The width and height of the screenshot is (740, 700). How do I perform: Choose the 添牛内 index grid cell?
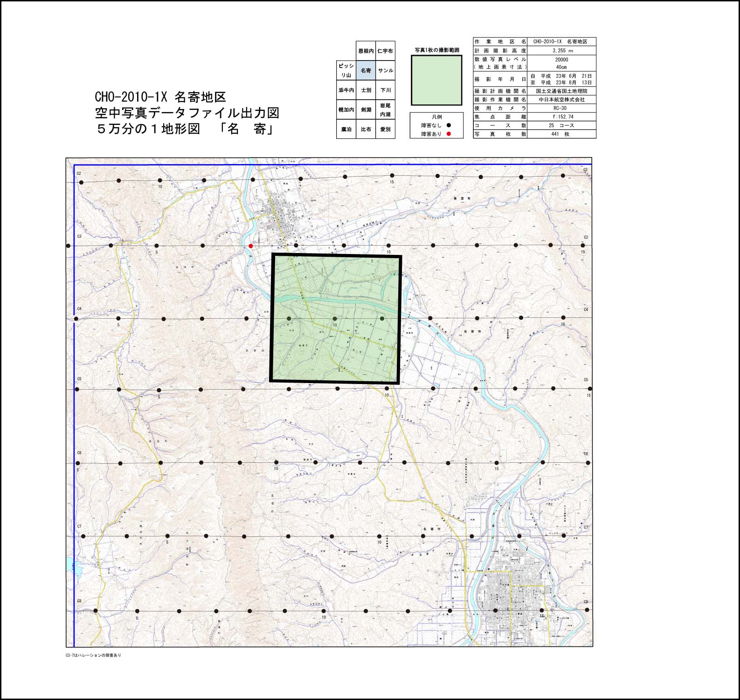pos(346,90)
